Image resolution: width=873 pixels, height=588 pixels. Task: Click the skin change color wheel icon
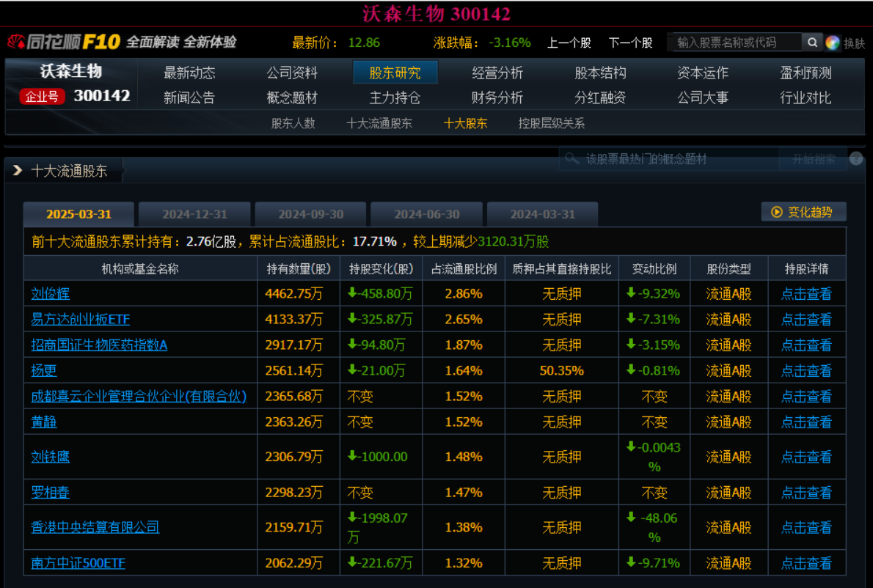[x=833, y=43]
